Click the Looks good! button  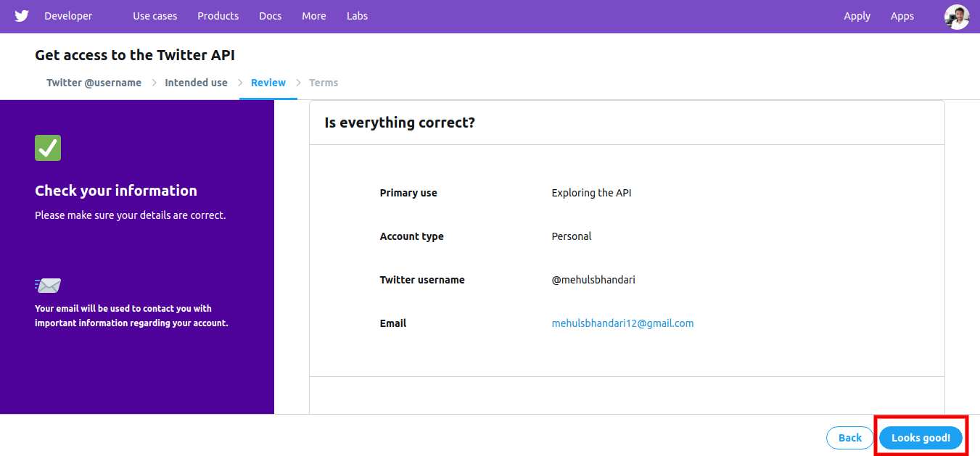click(x=921, y=438)
